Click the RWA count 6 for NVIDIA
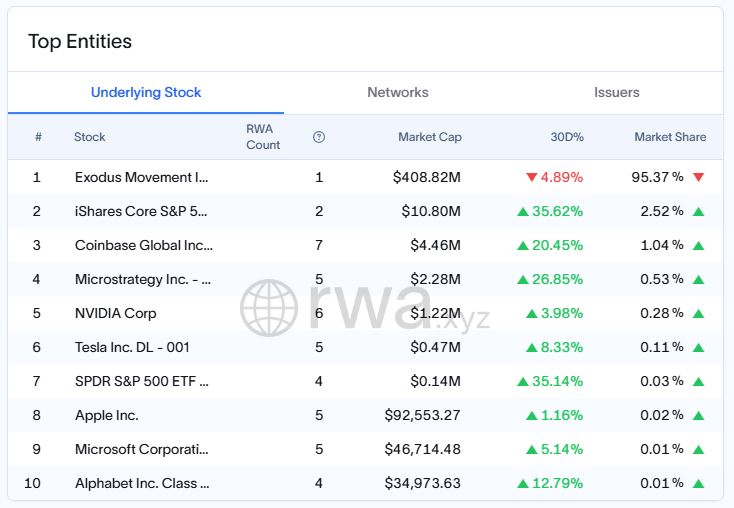The image size is (734, 508). (x=319, y=313)
